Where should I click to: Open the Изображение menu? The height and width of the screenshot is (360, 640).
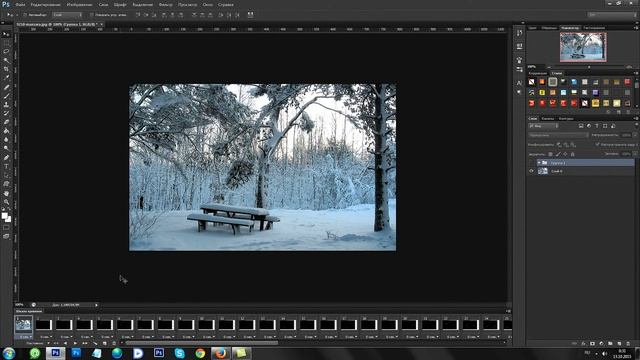80,4
